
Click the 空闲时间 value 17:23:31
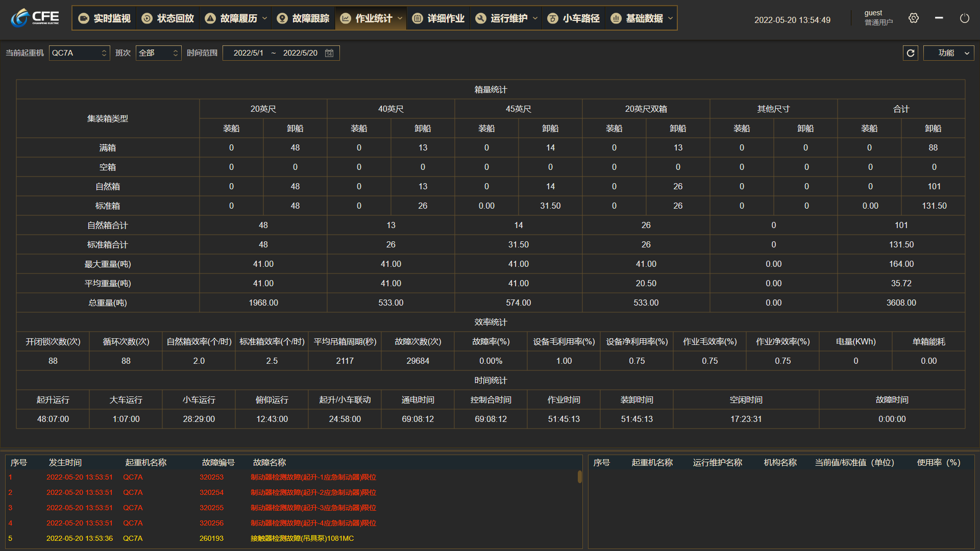click(x=746, y=419)
